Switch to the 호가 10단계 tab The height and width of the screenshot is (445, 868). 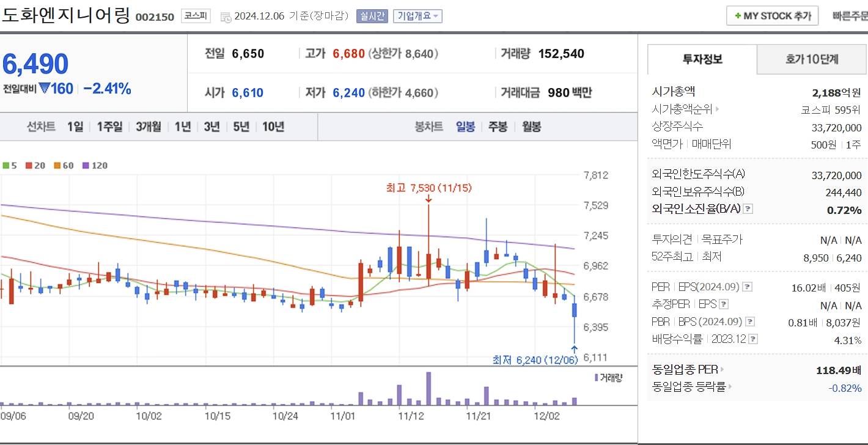click(811, 60)
